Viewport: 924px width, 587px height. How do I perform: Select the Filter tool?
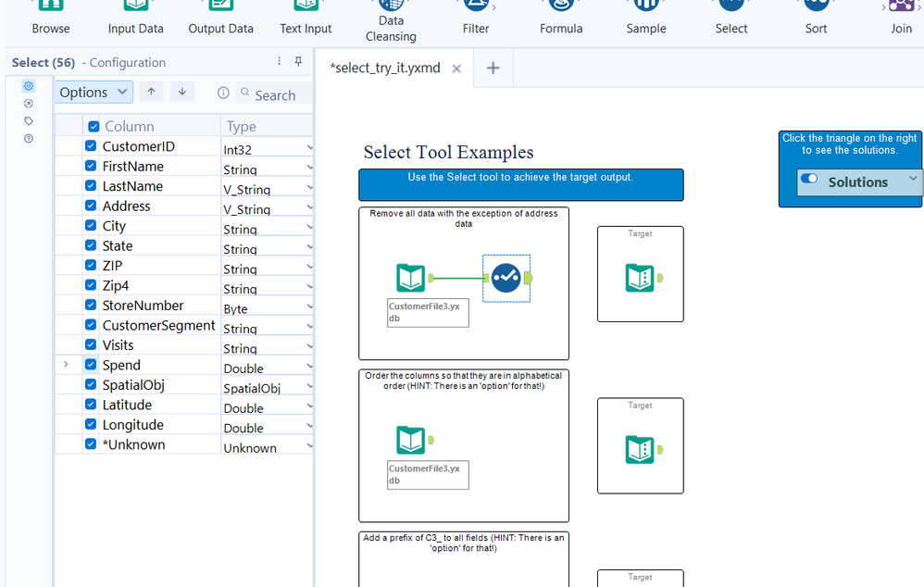click(x=476, y=18)
